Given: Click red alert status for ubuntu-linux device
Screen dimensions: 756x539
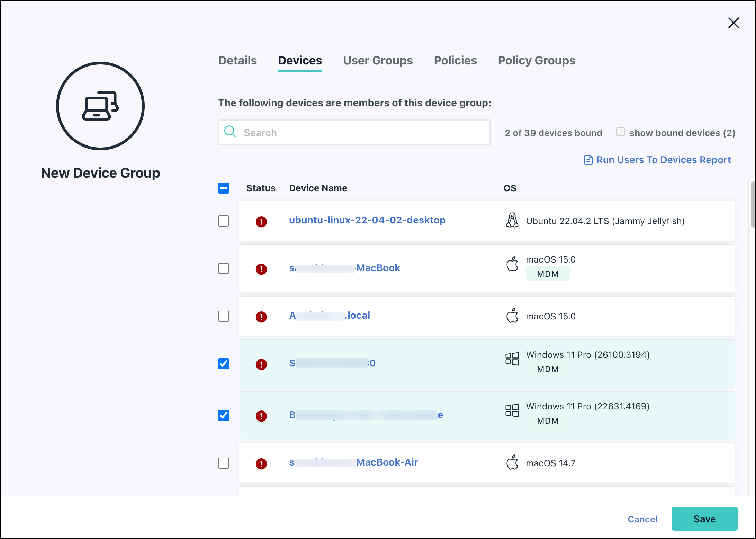Looking at the screenshot, I should tap(261, 221).
